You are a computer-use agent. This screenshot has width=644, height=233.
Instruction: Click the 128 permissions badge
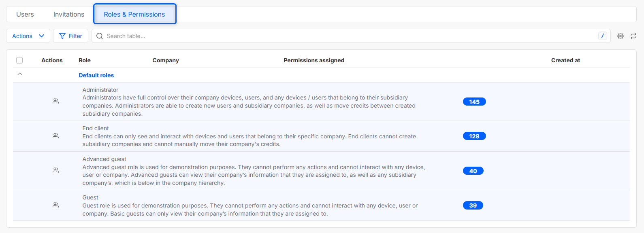tap(474, 136)
